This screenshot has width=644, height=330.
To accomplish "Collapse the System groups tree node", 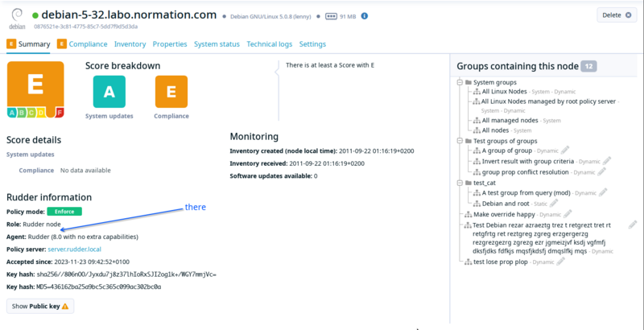I will (x=460, y=82).
